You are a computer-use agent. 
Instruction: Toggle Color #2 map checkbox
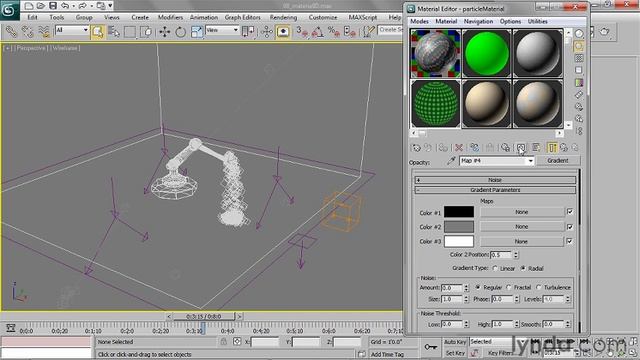pos(570,227)
